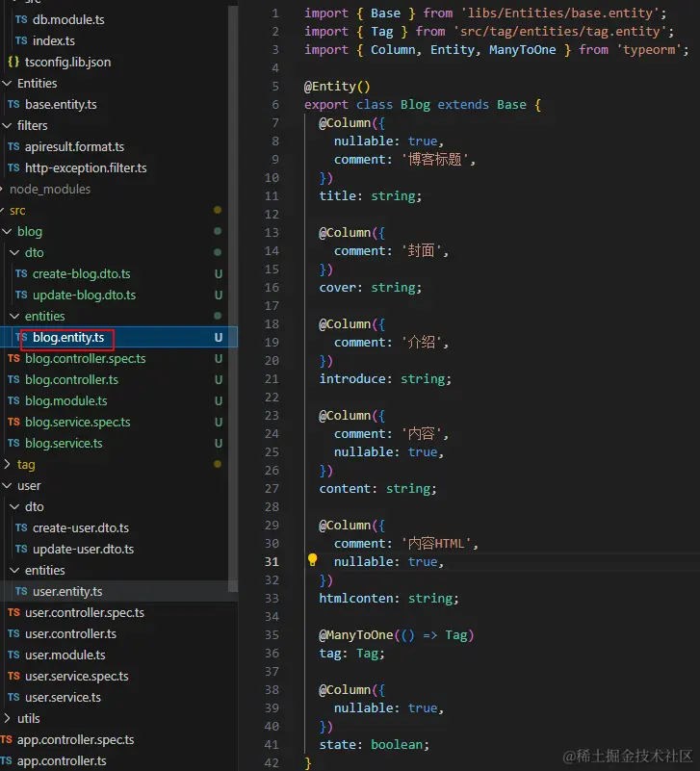Open blog.module.ts file

coord(65,400)
